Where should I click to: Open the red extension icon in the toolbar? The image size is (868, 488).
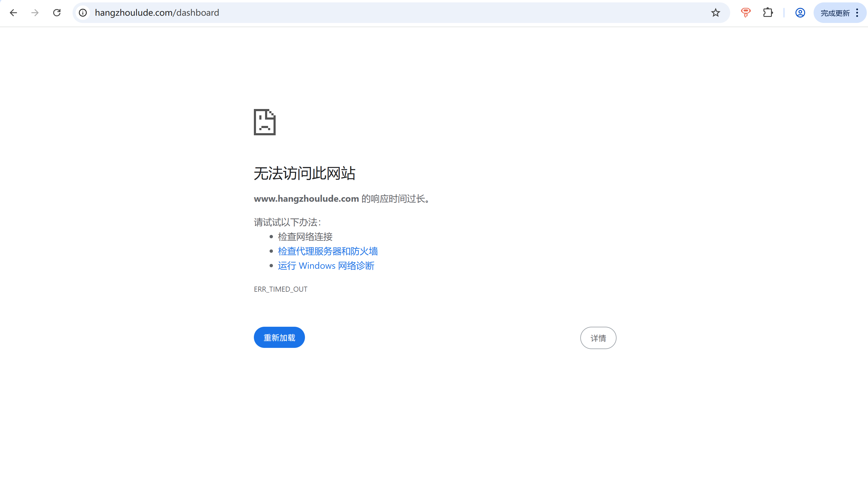click(746, 13)
